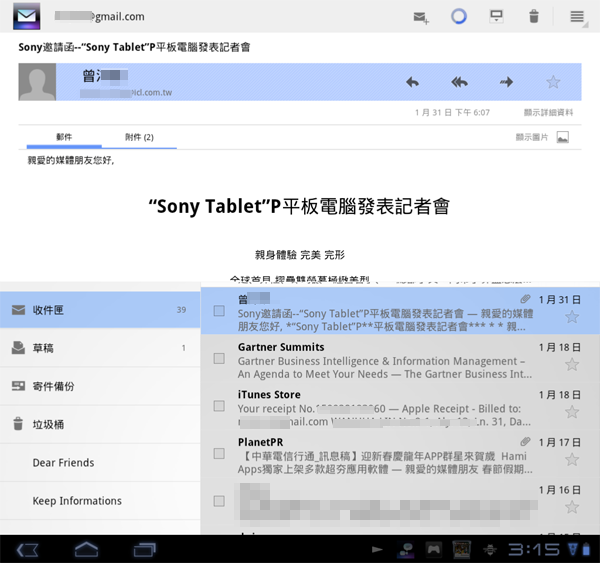
Task: Tap the USB debugging bug icon
Action: point(489,550)
